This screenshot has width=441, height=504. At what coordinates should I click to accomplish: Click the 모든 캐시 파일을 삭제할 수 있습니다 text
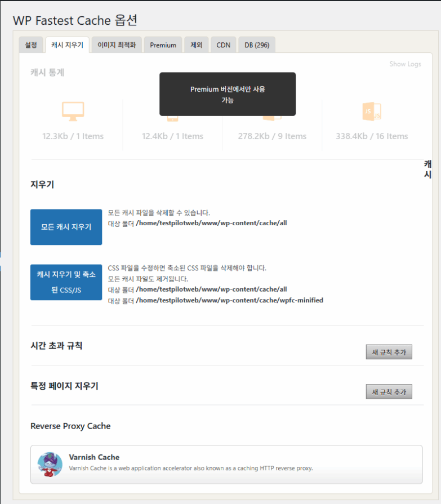159,213
